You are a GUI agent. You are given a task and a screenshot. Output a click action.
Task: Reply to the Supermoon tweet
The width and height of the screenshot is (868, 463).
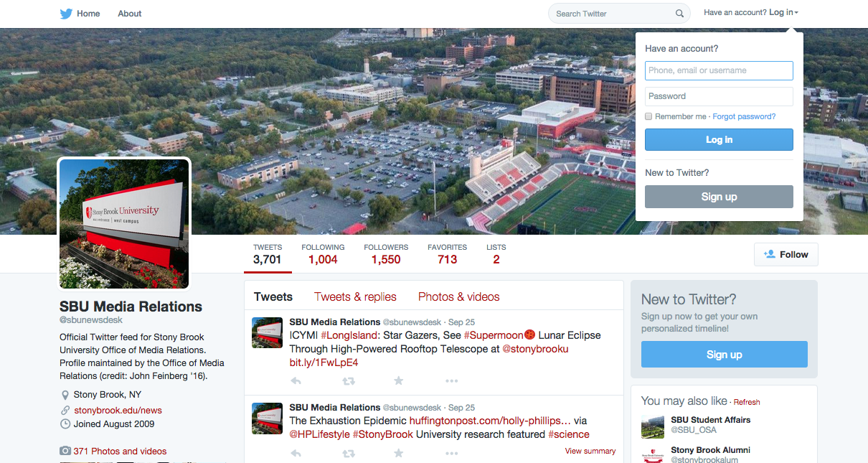pyautogui.click(x=296, y=381)
